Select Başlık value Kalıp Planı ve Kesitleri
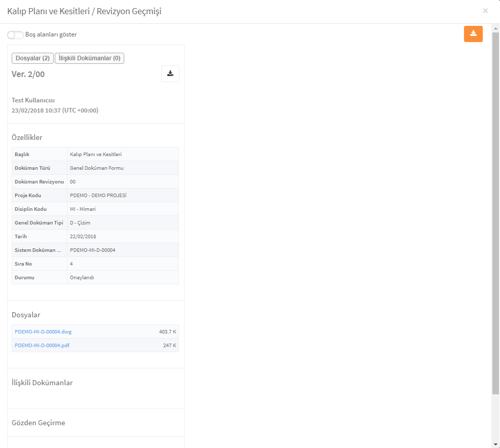 pyautogui.click(x=96, y=154)
